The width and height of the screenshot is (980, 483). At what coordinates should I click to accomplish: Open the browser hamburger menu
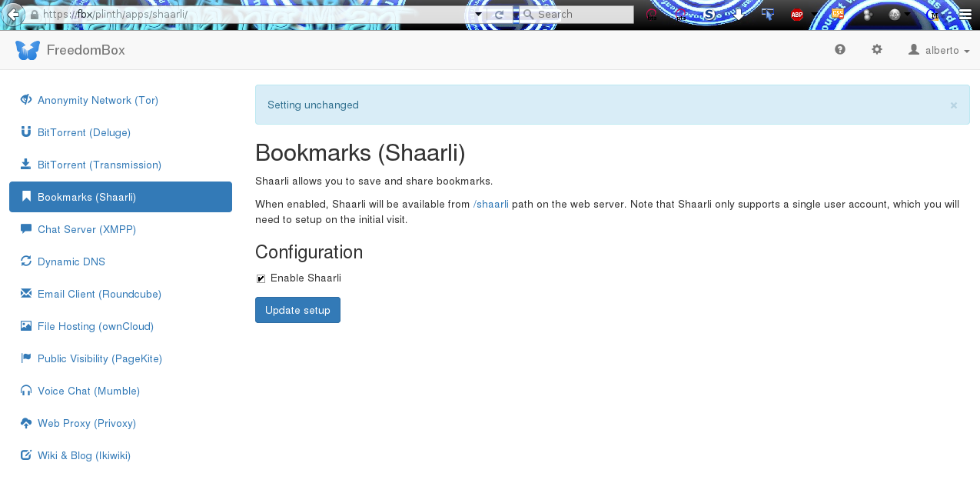click(x=965, y=14)
